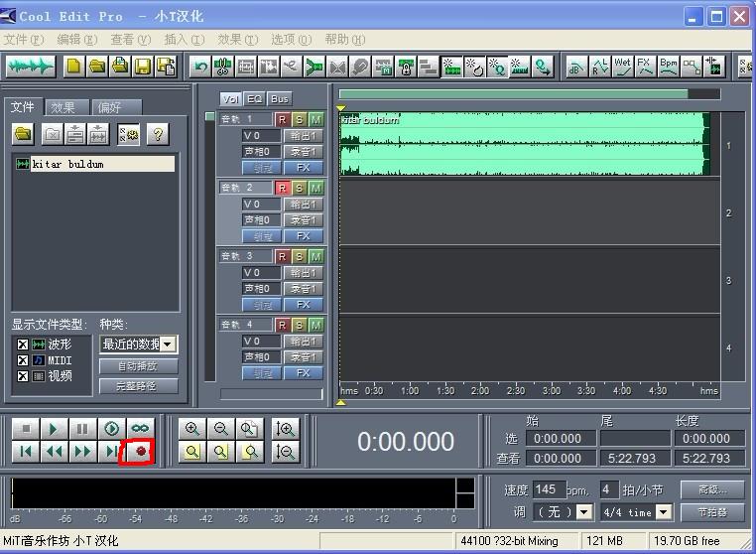Click the 输出1 button on track 2
This screenshot has height=554, width=756.
(x=303, y=205)
